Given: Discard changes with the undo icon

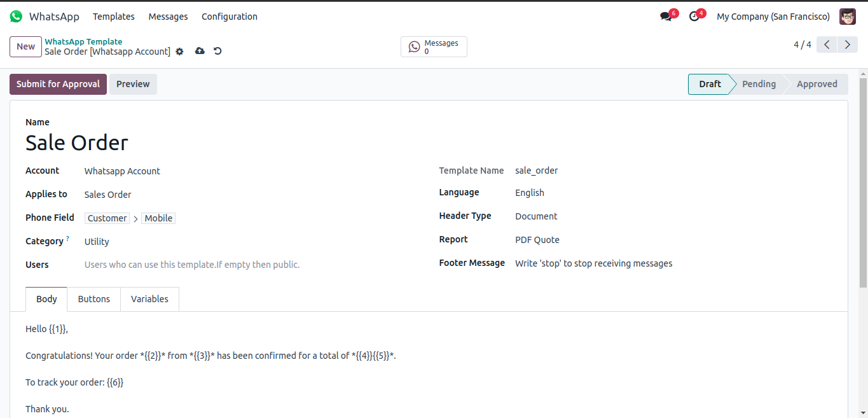Looking at the screenshot, I should tap(217, 51).
